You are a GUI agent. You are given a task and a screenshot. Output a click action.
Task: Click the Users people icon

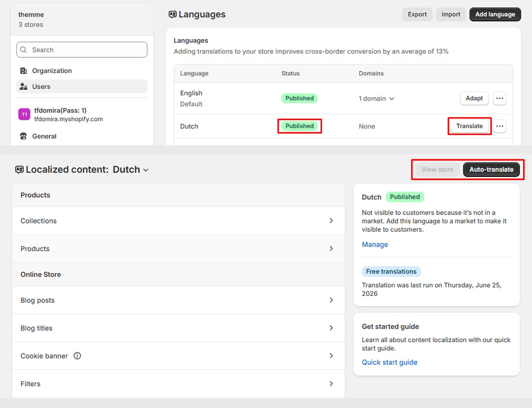coord(24,87)
